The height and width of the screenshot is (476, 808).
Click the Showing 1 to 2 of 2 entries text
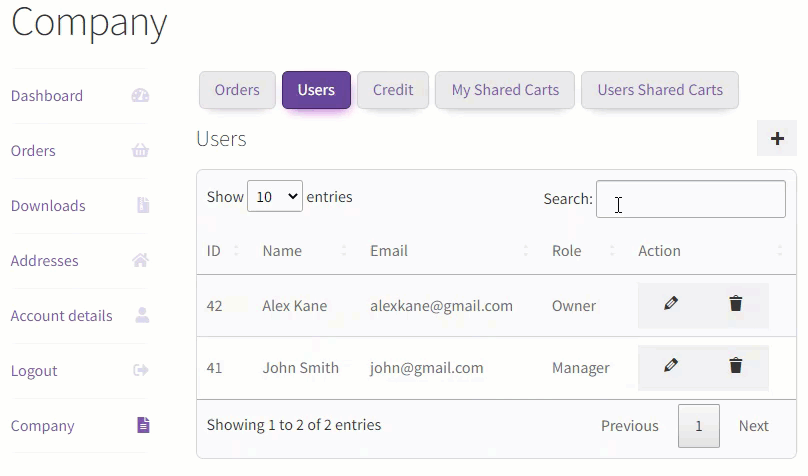coord(294,425)
